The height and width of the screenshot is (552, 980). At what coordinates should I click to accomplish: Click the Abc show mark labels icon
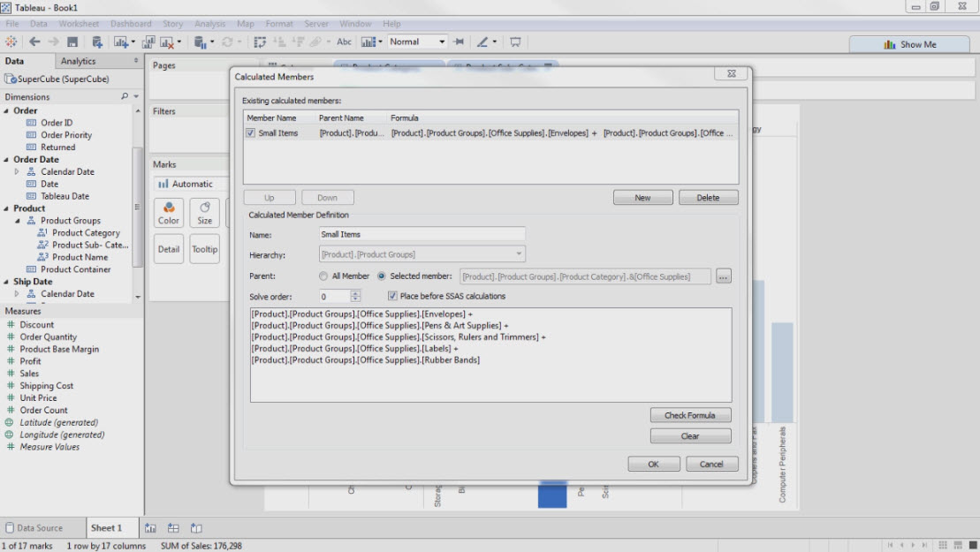click(344, 42)
